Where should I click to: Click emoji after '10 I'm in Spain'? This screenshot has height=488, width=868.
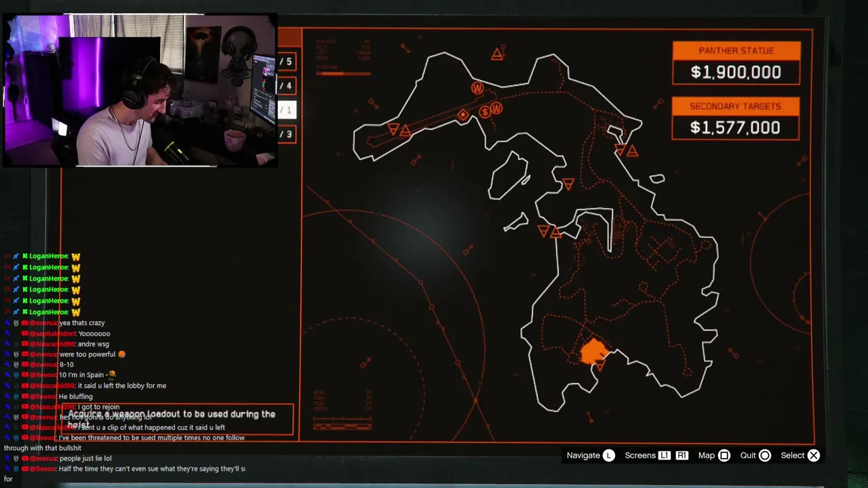111,375
